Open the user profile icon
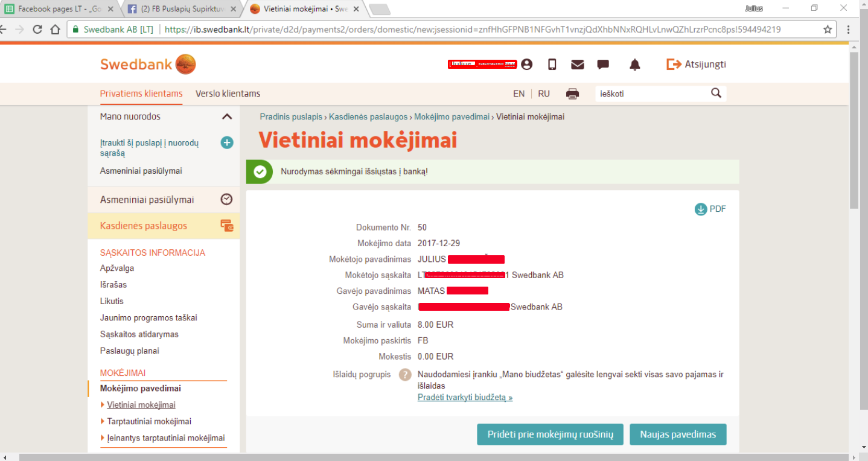 pos(527,64)
